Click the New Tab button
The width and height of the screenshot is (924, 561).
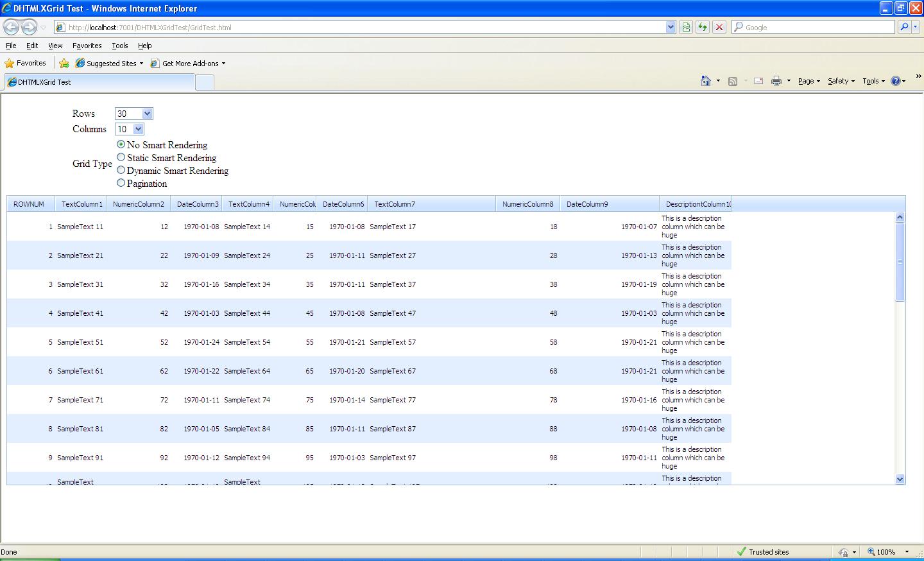tap(204, 82)
